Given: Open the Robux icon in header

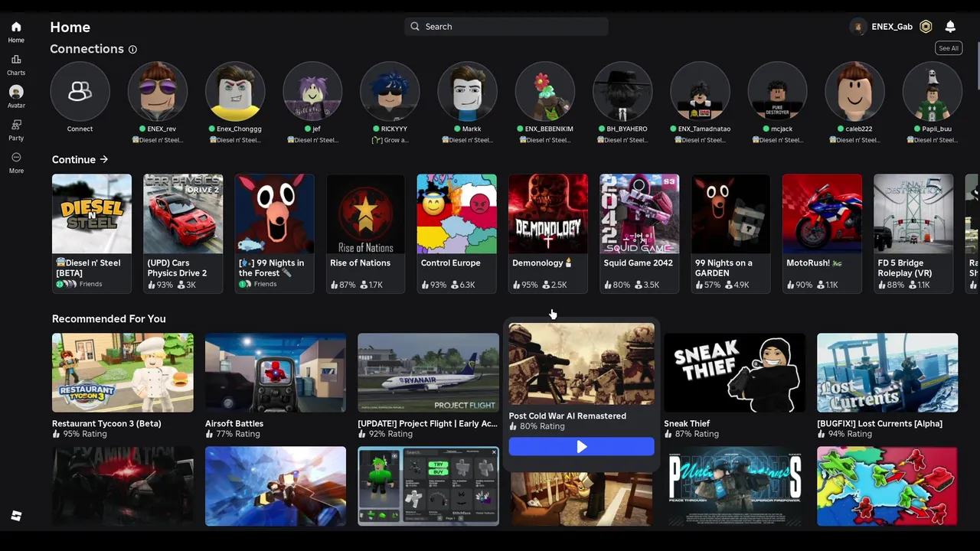Looking at the screenshot, I should pos(926,27).
